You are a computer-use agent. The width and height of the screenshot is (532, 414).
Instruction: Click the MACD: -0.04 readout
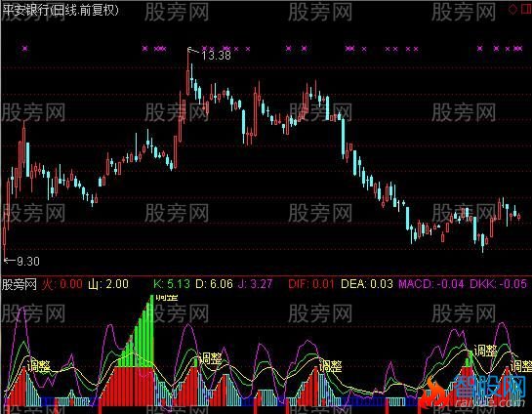430,284
